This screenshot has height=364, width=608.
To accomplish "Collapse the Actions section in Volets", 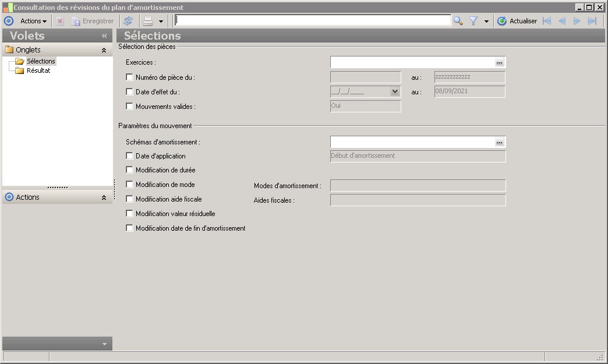I will [104, 197].
